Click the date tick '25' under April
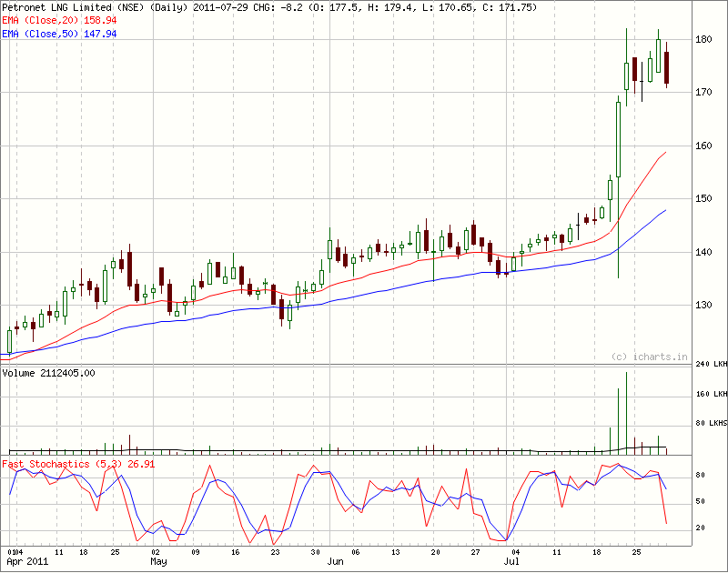 (116, 552)
